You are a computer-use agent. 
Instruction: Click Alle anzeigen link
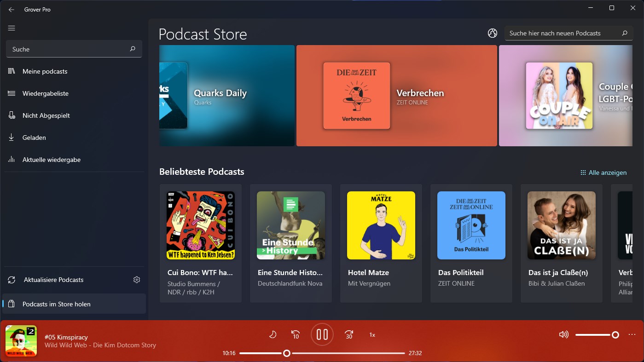pos(603,172)
